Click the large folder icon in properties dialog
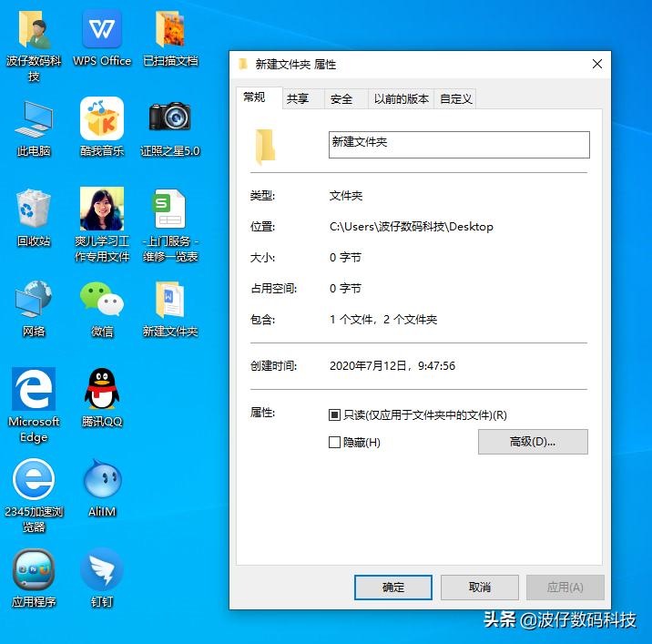 point(265,147)
